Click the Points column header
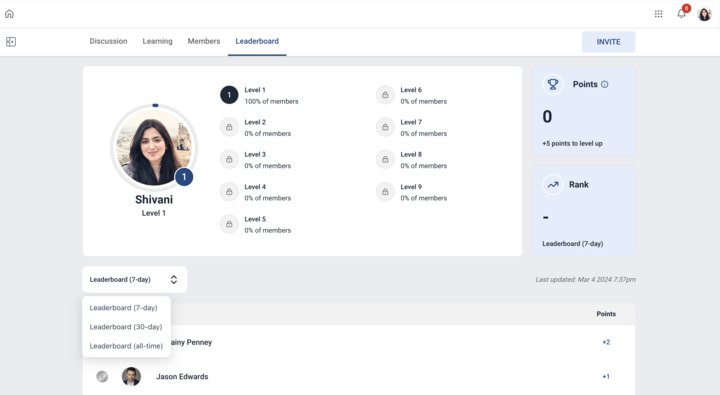Viewport: 720px width, 395px height. [606, 314]
